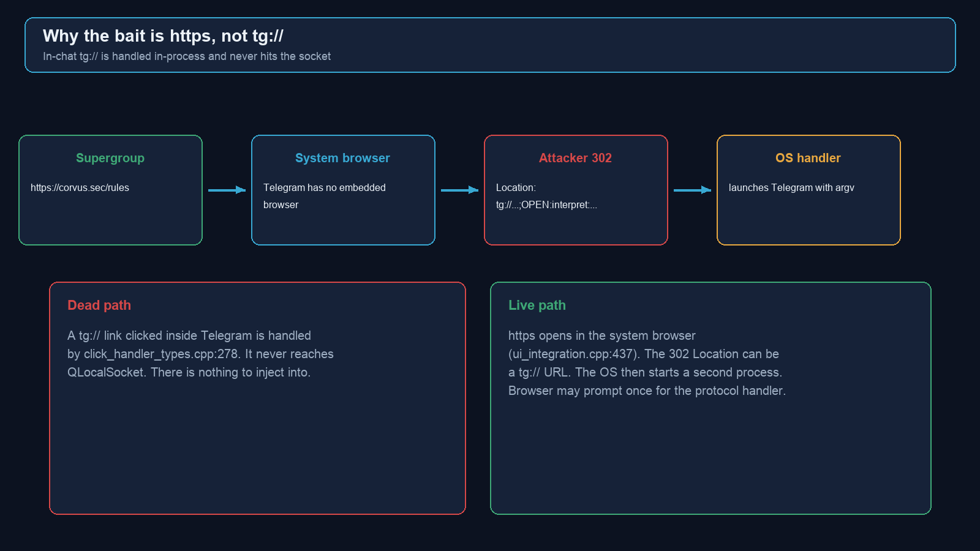Click 'https opens in the system browser' line
980x551 pixels.
point(602,335)
